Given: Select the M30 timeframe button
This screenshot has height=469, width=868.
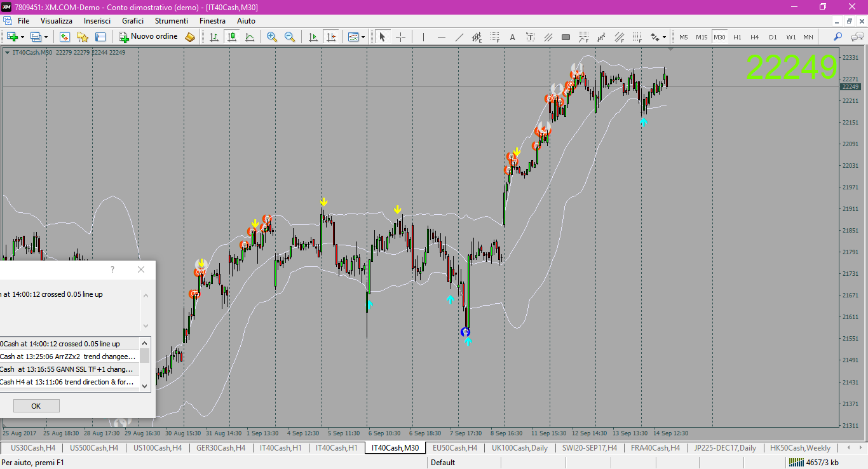Looking at the screenshot, I should coord(719,37).
